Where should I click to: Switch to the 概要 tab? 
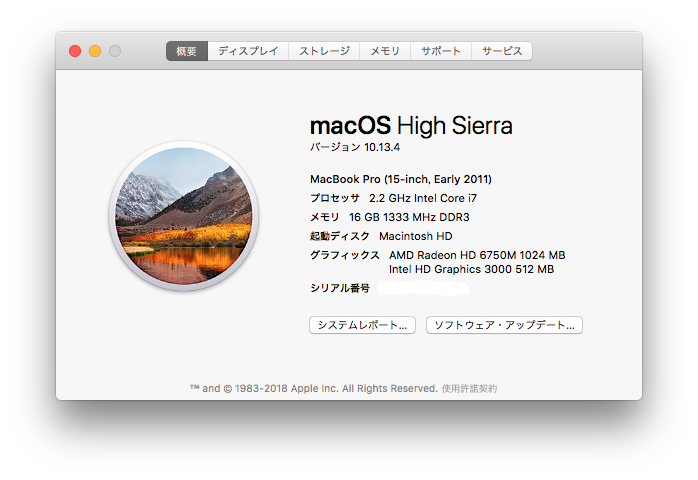187,51
